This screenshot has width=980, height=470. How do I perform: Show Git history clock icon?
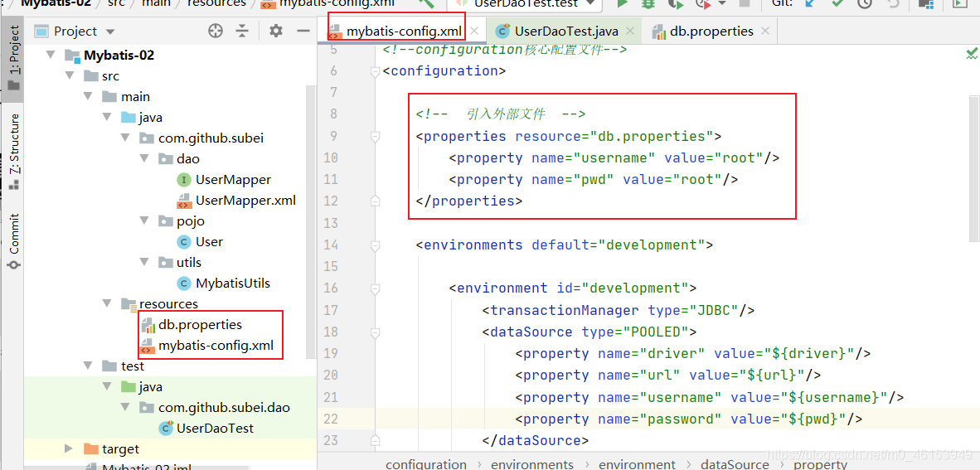865,3
